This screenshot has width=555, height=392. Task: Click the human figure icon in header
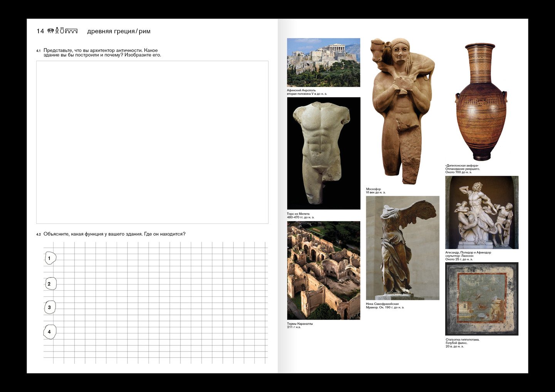click(x=57, y=30)
